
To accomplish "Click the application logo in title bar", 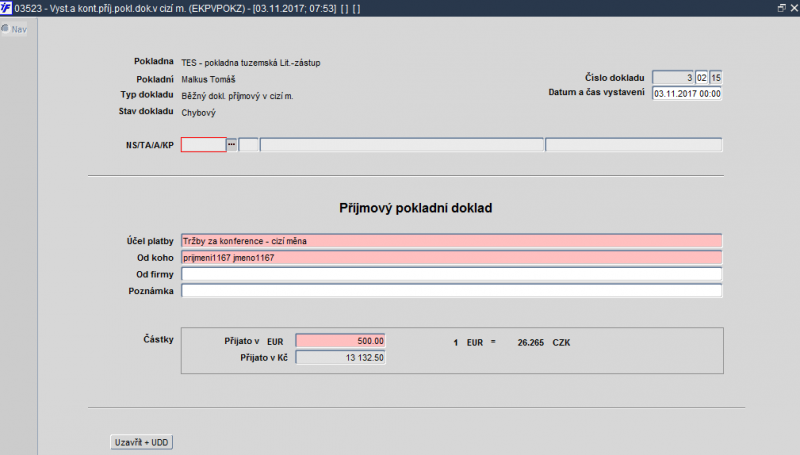I will pos(6,8).
